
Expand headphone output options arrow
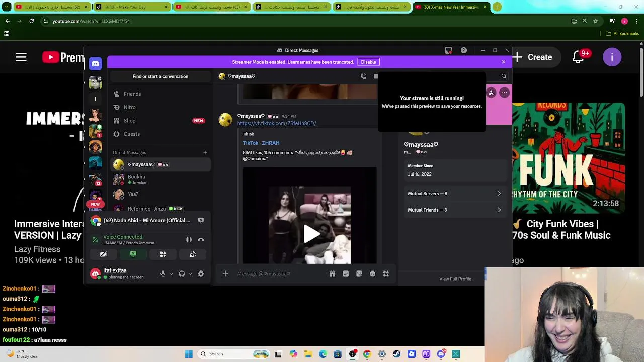point(190,274)
